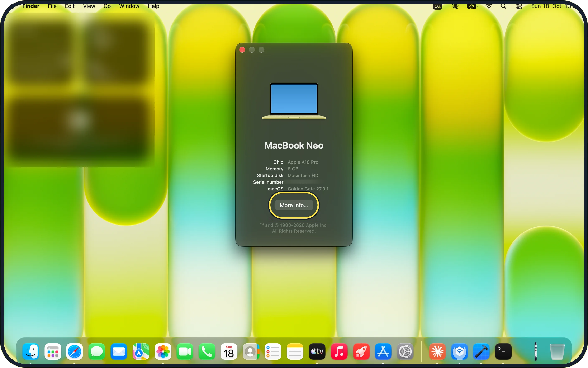
Task: Open the Go menu
Action: click(107, 6)
